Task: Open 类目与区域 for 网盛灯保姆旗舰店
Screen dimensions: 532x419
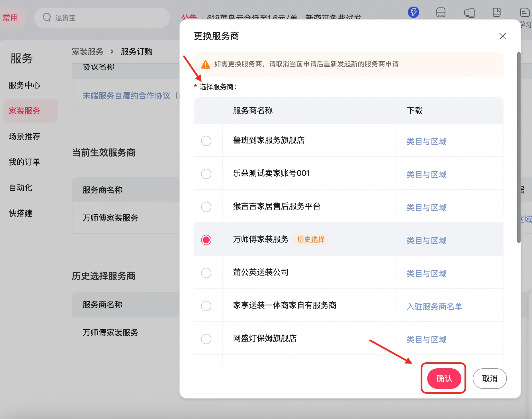Action: pos(426,340)
